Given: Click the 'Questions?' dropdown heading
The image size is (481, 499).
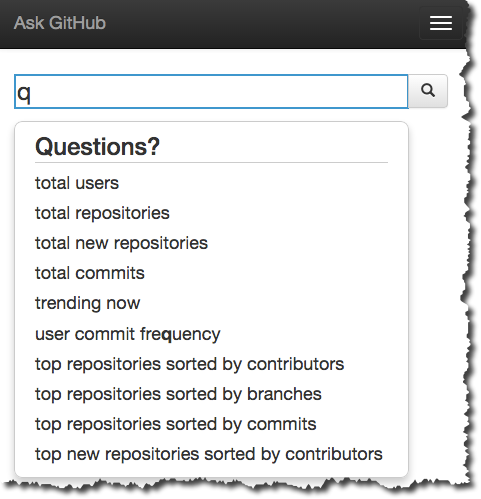Looking at the screenshot, I should (x=97, y=147).
